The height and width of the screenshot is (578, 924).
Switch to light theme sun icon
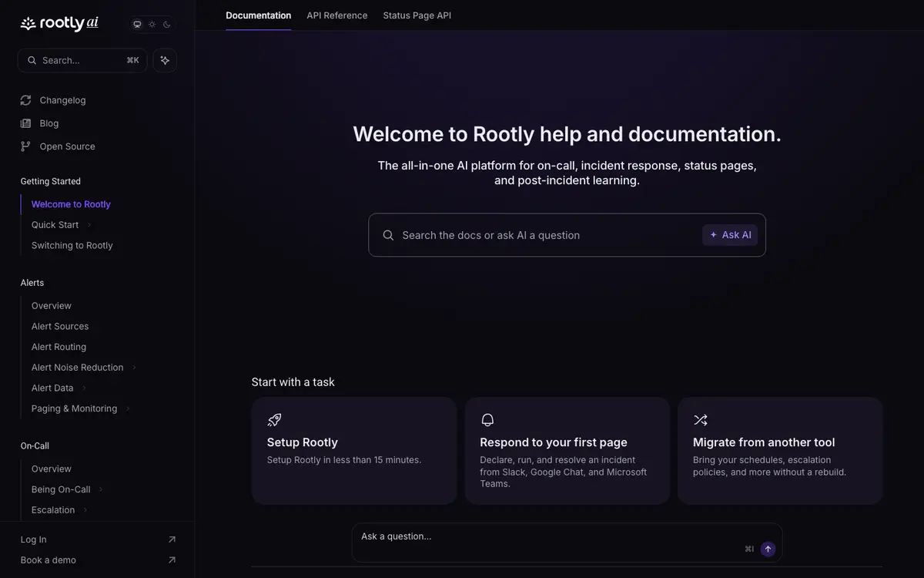click(x=152, y=24)
